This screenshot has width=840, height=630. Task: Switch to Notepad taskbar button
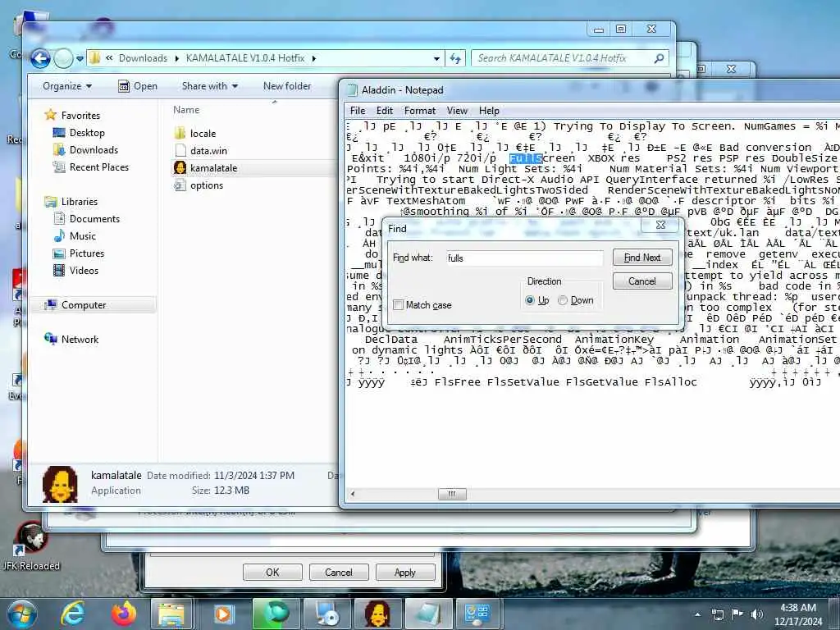point(428,614)
